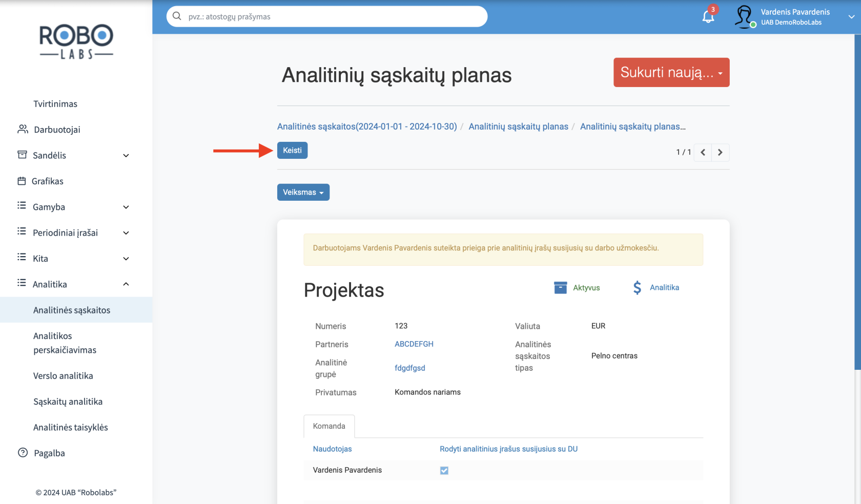Select the Komanda tab
Viewport: 861px width, 504px height.
click(x=329, y=426)
